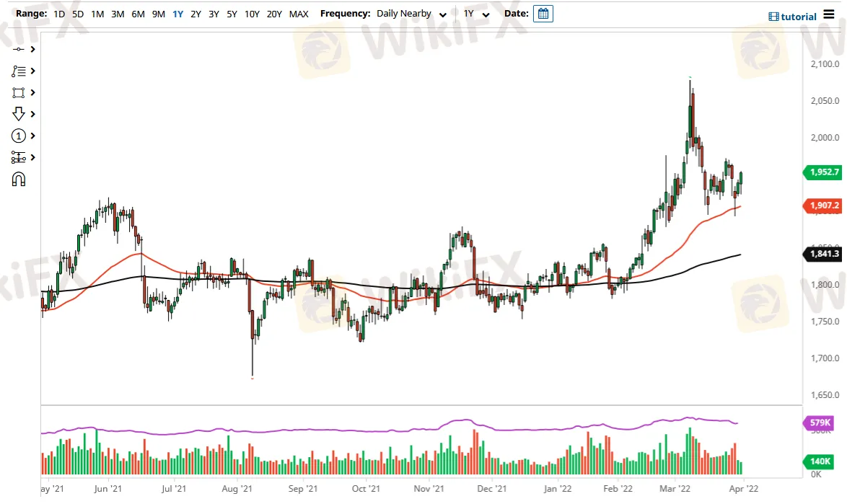
Task: Open the calendar date picker
Action: tap(543, 14)
